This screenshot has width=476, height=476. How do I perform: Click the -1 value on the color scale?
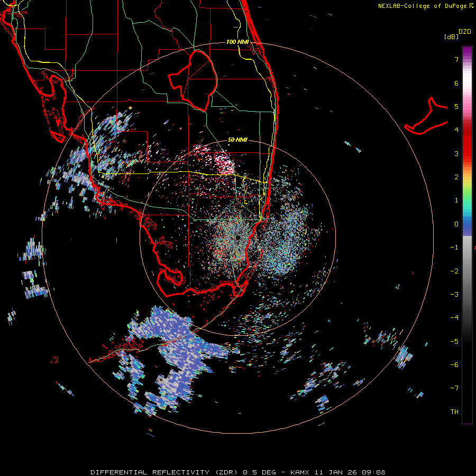click(454, 248)
